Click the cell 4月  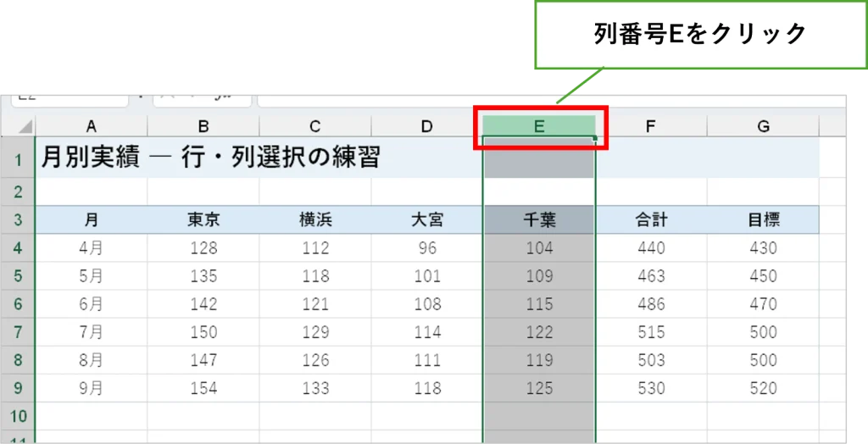point(92,248)
